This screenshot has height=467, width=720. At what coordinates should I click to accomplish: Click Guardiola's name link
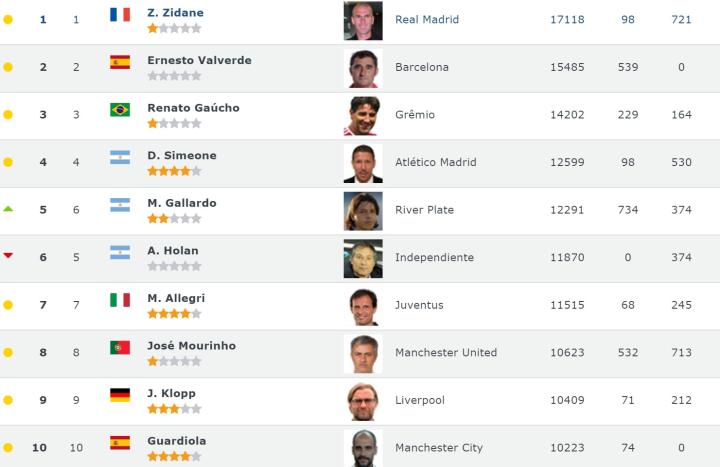tap(177, 441)
